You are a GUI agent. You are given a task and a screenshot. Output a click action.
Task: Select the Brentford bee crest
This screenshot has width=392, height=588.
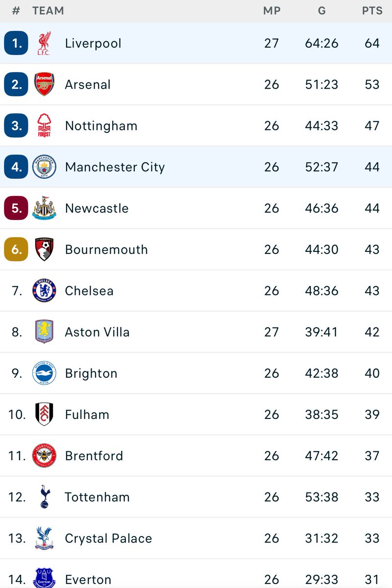coord(44,455)
